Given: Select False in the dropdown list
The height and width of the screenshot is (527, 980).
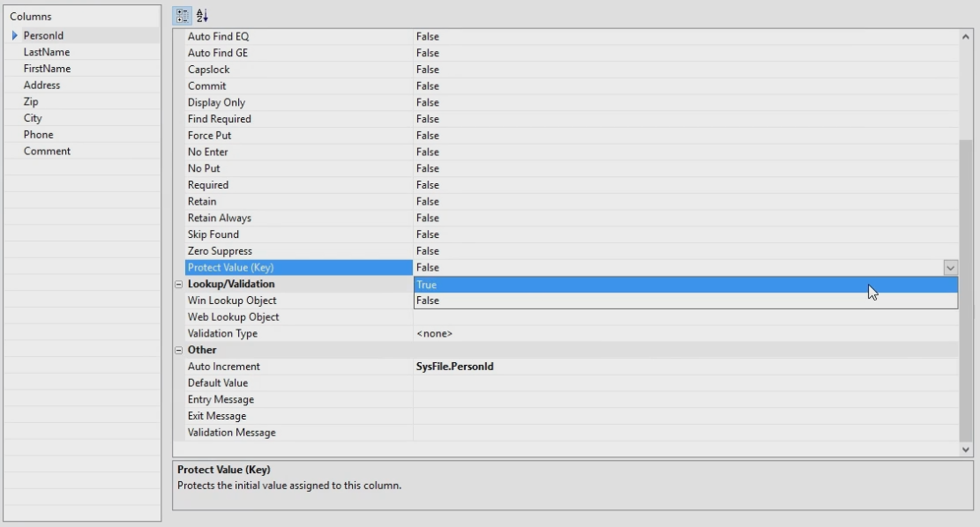Looking at the screenshot, I should 685,301.
